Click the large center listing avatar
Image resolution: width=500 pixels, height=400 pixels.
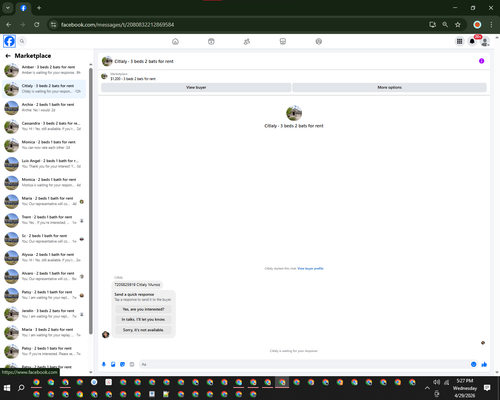tap(294, 113)
